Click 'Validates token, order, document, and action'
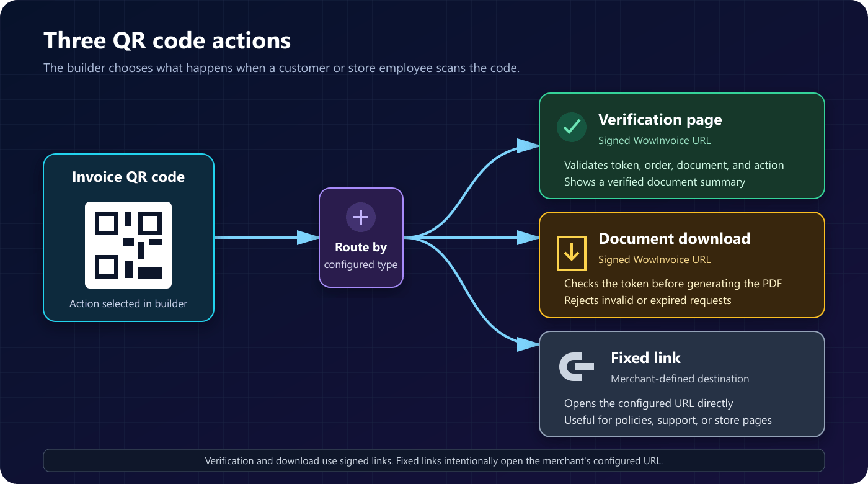868x484 pixels. (x=674, y=165)
